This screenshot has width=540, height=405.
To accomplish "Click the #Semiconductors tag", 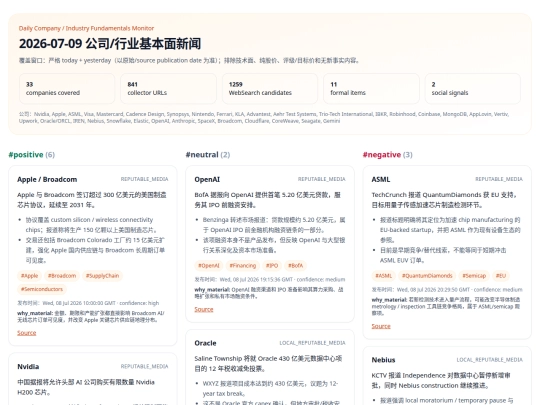I will pyautogui.click(x=42, y=289).
